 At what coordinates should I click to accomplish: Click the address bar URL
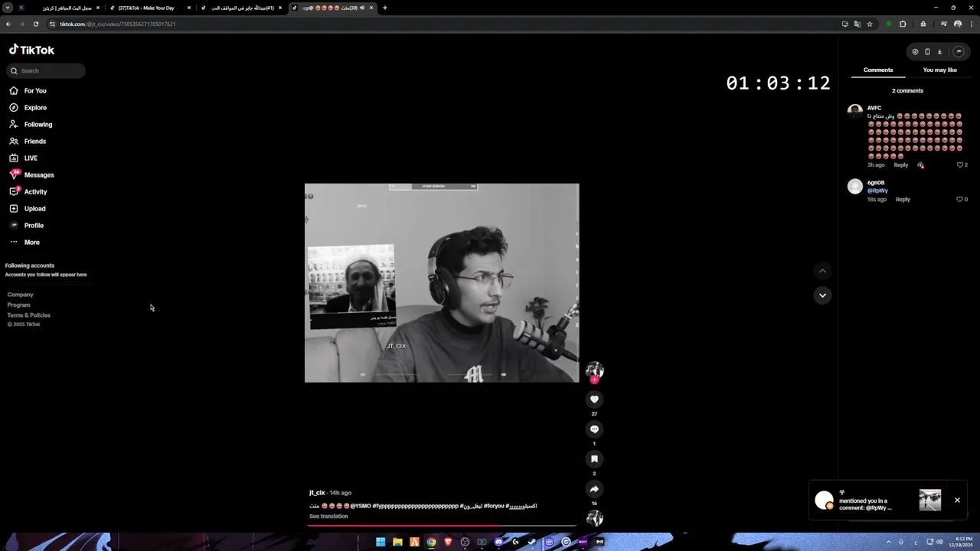(118, 24)
